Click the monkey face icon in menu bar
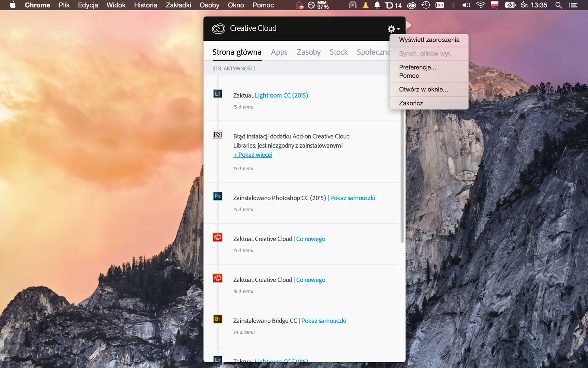Image resolution: width=588 pixels, height=368 pixels. [299, 5]
